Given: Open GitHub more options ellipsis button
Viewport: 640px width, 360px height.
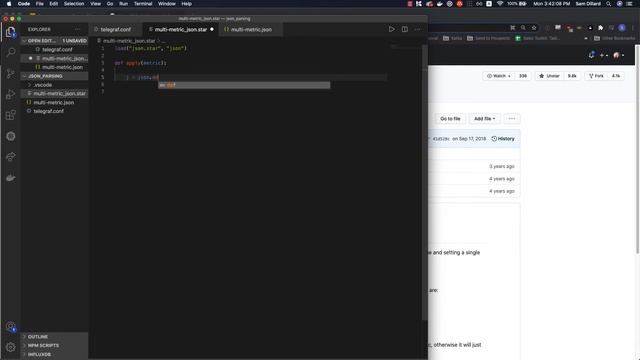Looking at the screenshot, I should tap(512, 119).
